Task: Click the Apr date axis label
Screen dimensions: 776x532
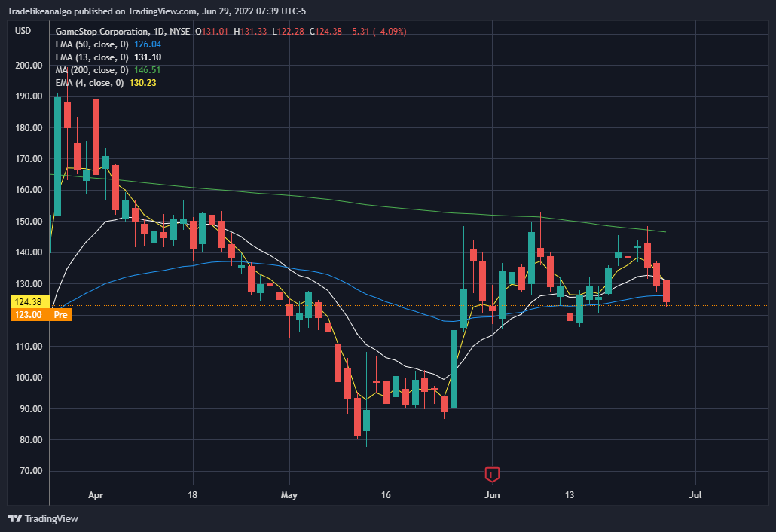Action: pyautogui.click(x=96, y=495)
